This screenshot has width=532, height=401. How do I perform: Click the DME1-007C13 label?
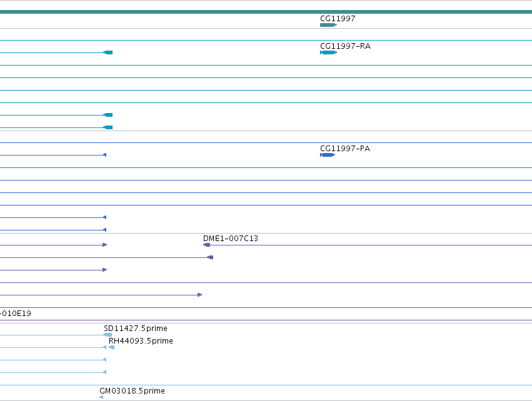tap(231, 239)
